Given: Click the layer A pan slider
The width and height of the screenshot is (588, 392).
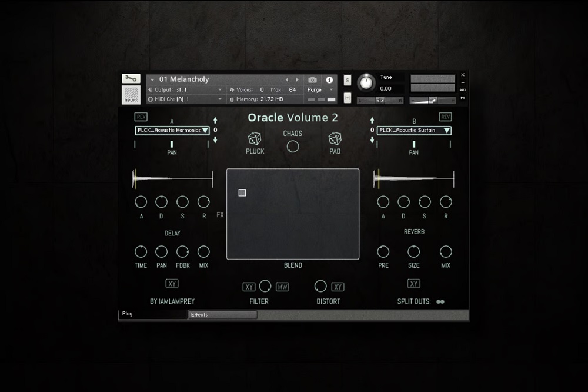Looking at the screenshot, I should [172, 144].
